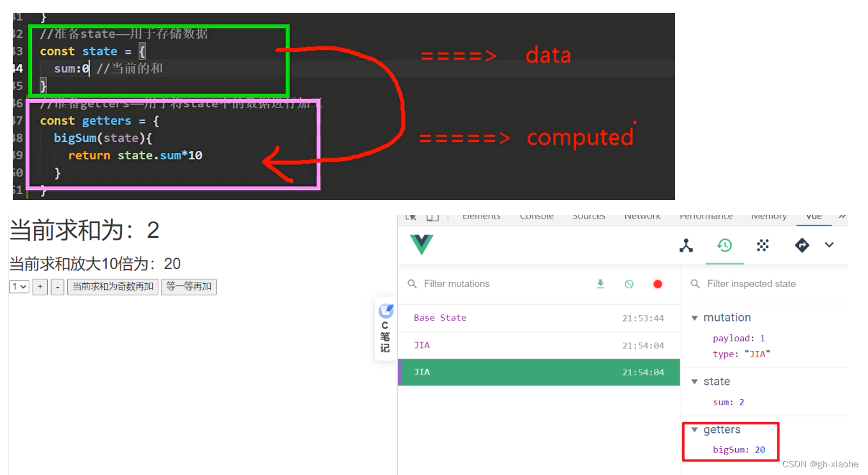Image resolution: width=868 pixels, height=475 pixels.
Task: Click the type: "JIA" value
Action: pyautogui.click(x=742, y=354)
